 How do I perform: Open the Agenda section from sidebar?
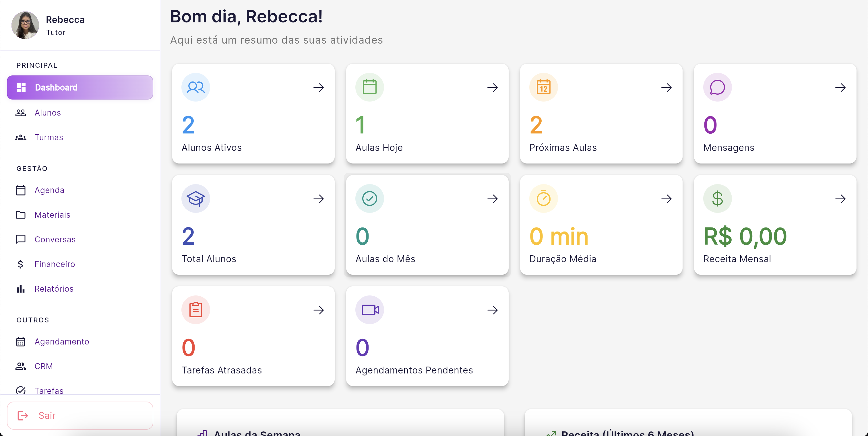50,190
